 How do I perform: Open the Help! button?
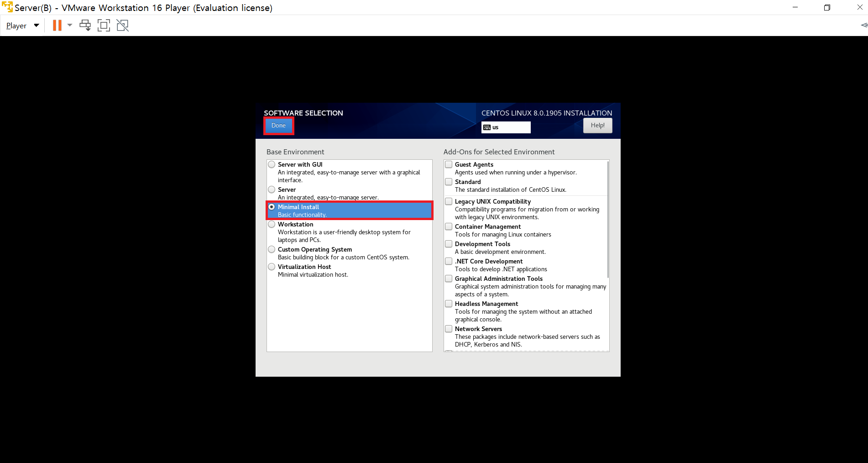[x=597, y=126]
